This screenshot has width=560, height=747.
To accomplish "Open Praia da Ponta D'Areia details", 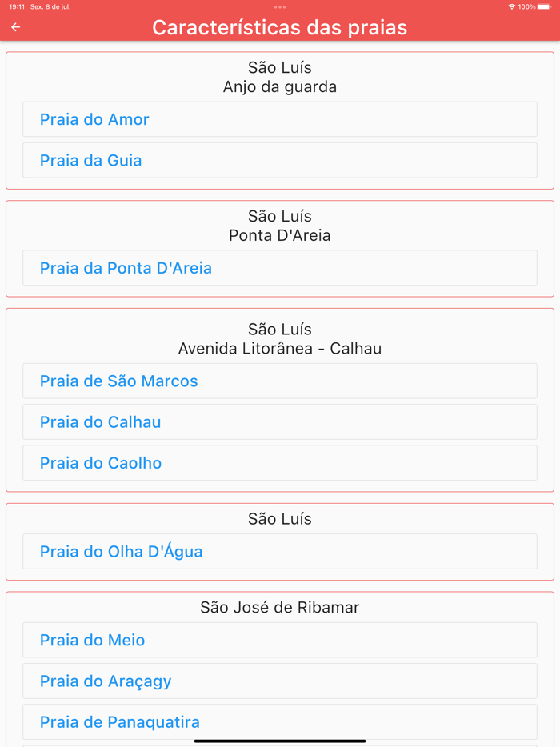I will [x=279, y=267].
